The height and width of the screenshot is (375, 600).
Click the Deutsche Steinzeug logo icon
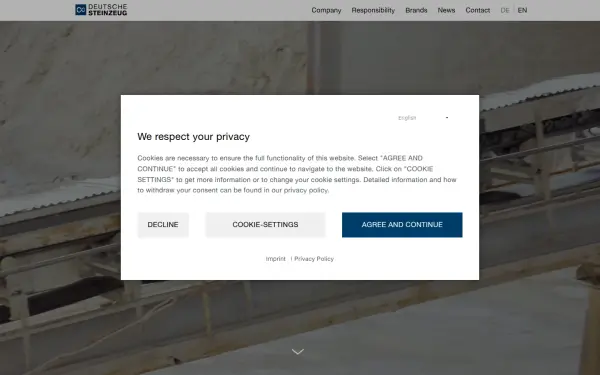80,10
